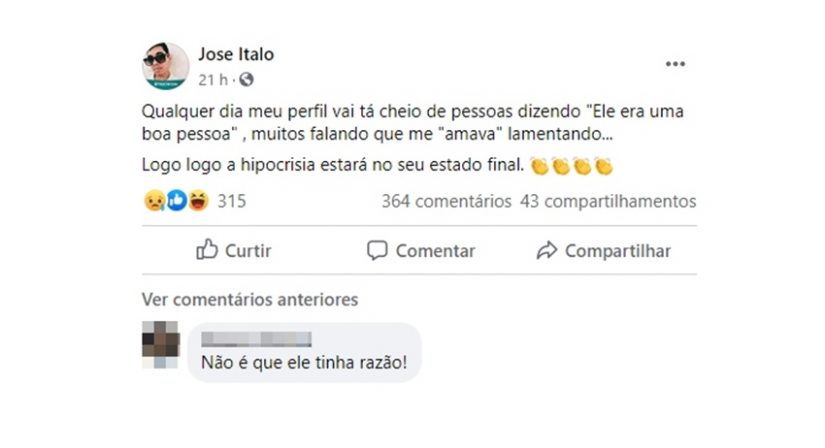Show the 315 reactions list

click(231, 201)
